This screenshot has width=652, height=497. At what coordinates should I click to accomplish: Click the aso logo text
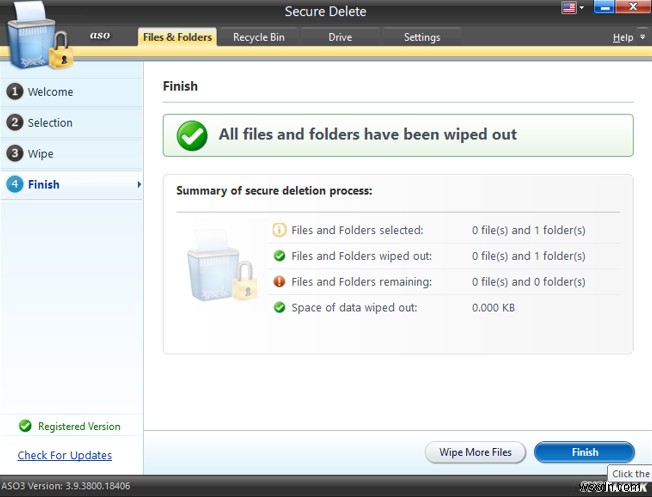(x=100, y=35)
